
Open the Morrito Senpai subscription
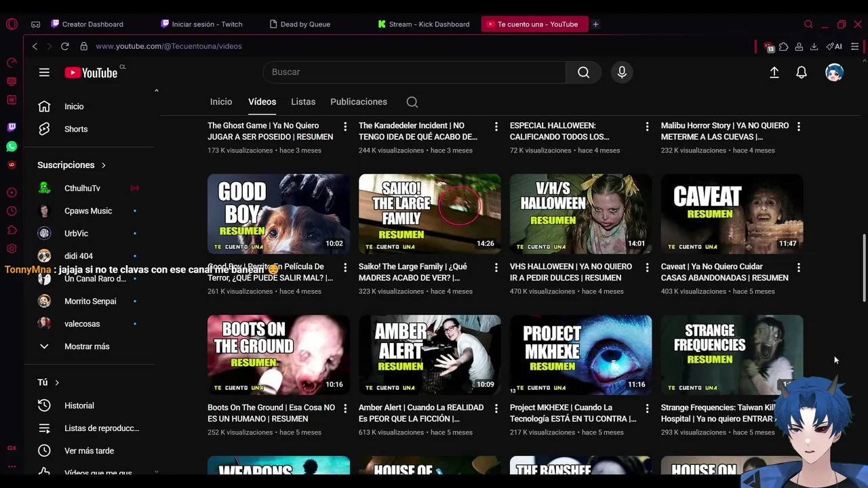89,301
